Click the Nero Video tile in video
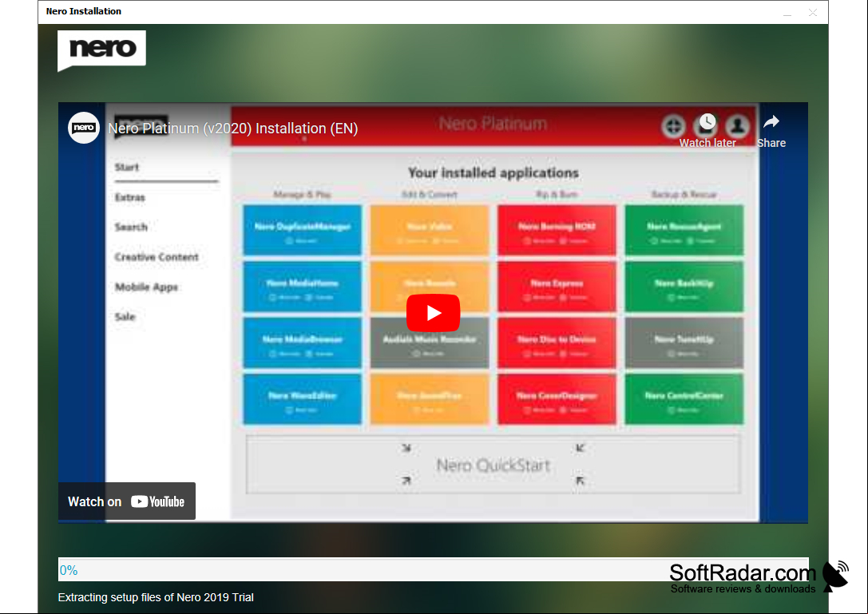 [x=430, y=230]
